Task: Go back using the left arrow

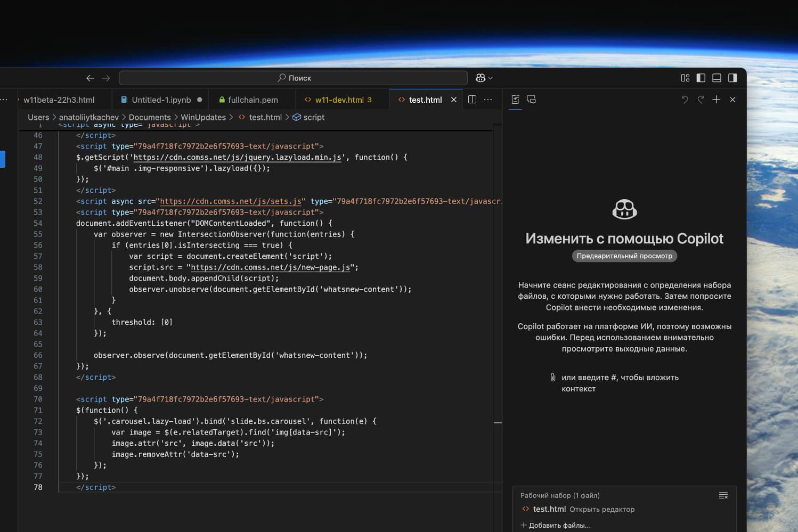Action: (x=90, y=78)
